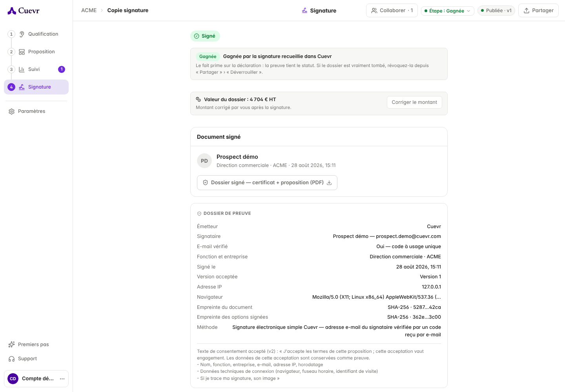Click the Signature header tab
Image resolution: width=565 pixels, height=392 pixels.
(x=319, y=11)
